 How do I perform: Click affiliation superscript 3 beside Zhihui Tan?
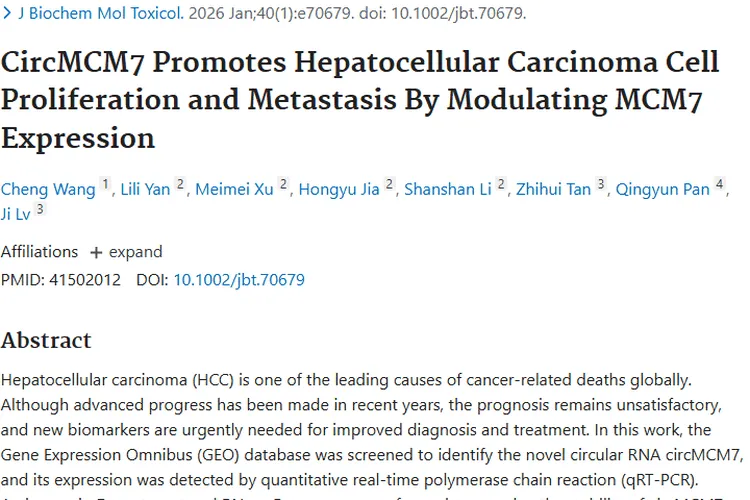pyautogui.click(x=601, y=185)
